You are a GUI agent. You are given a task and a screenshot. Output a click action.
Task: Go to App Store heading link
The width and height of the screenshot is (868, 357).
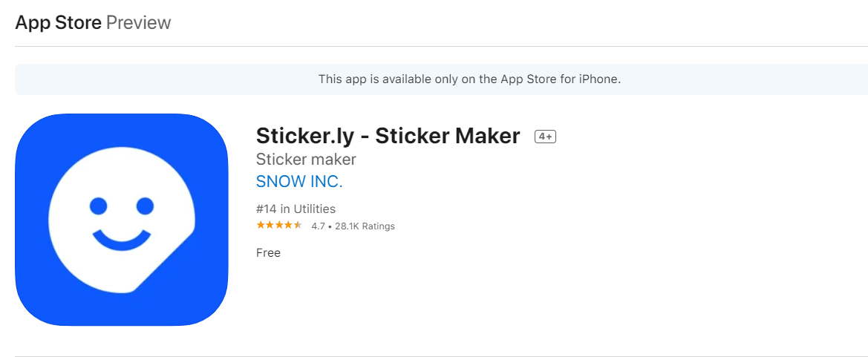tap(58, 23)
